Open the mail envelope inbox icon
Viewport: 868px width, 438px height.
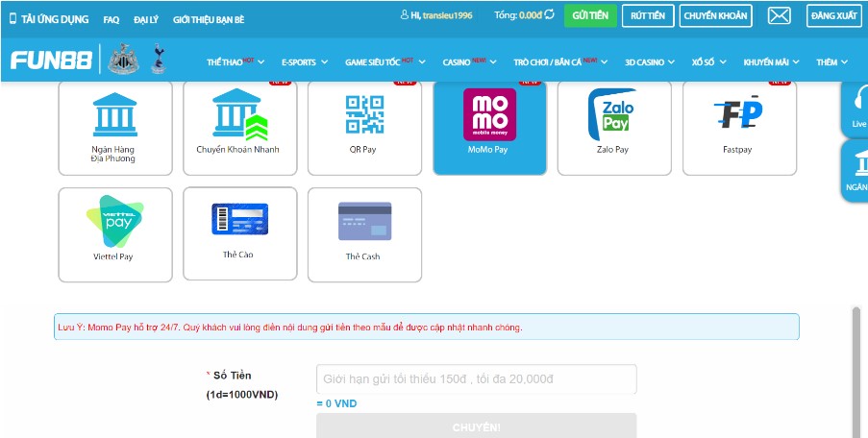779,15
